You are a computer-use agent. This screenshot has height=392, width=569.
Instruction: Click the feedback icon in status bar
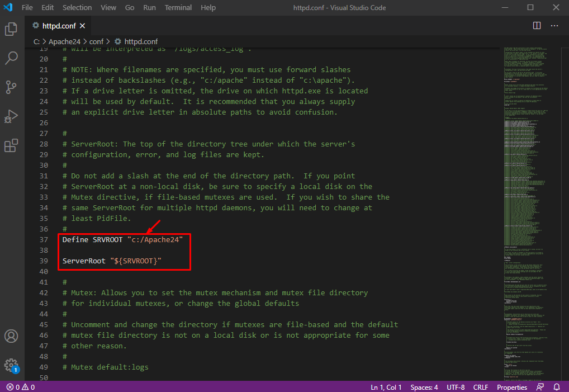pyautogui.click(x=540, y=387)
